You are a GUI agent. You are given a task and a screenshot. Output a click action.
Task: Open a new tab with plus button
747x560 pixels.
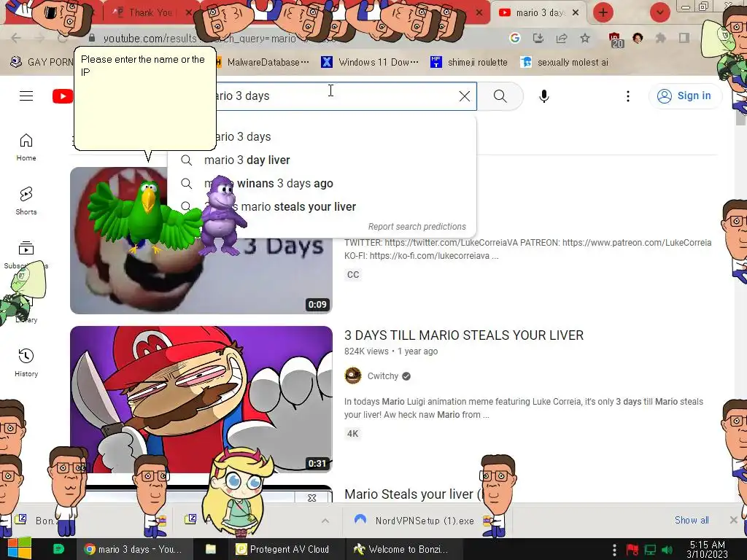coord(603,12)
